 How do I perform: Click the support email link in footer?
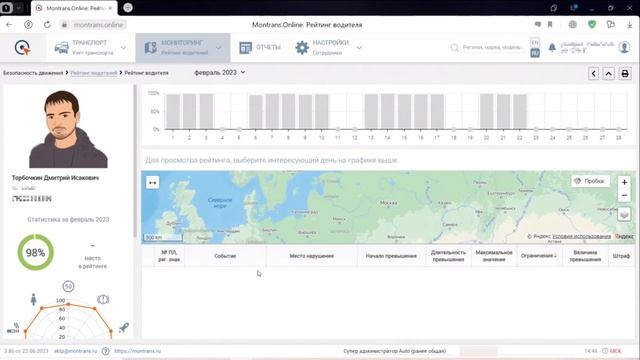click(x=76, y=351)
